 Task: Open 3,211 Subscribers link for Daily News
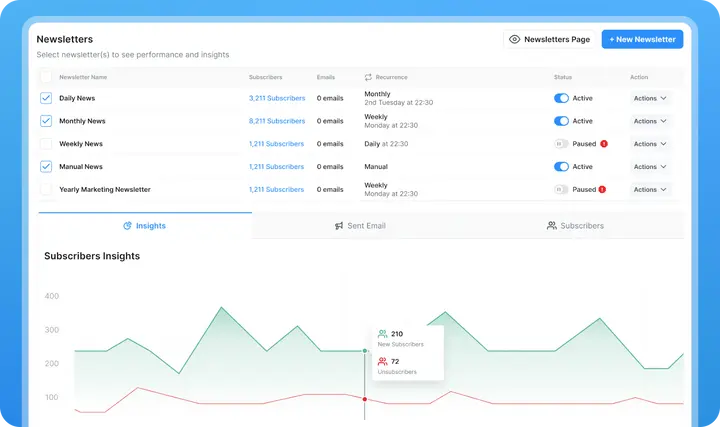[277, 98]
